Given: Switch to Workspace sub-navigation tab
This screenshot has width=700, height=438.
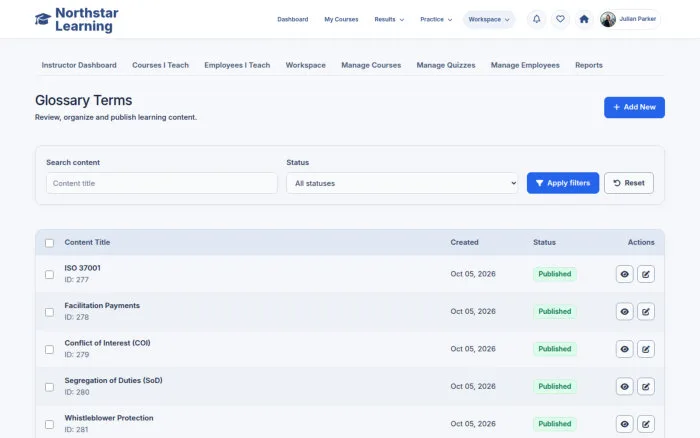Looking at the screenshot, I should click(306, 65).
